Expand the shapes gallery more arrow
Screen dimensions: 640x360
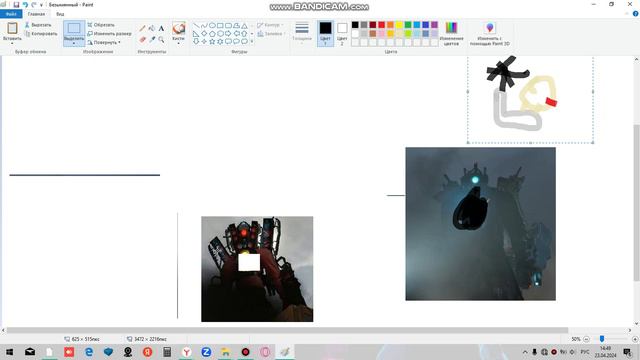click(252, 42)
